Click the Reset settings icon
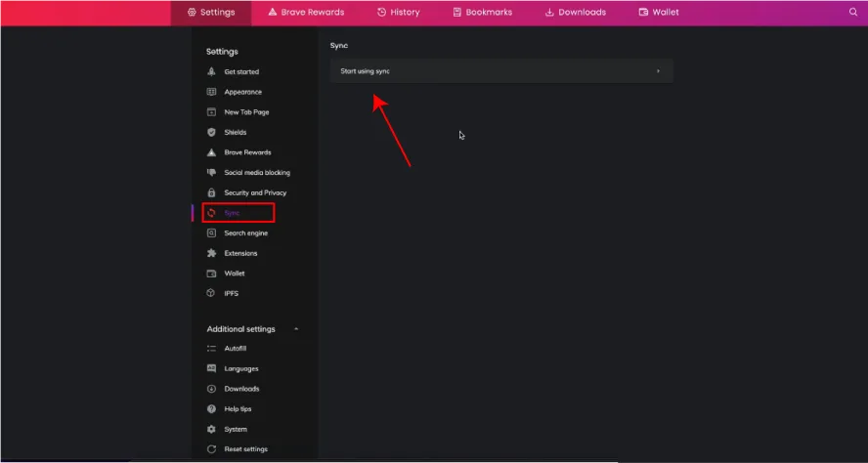This screenshot has height=463, width=868. pyautogui.click(x=211, y=449)
